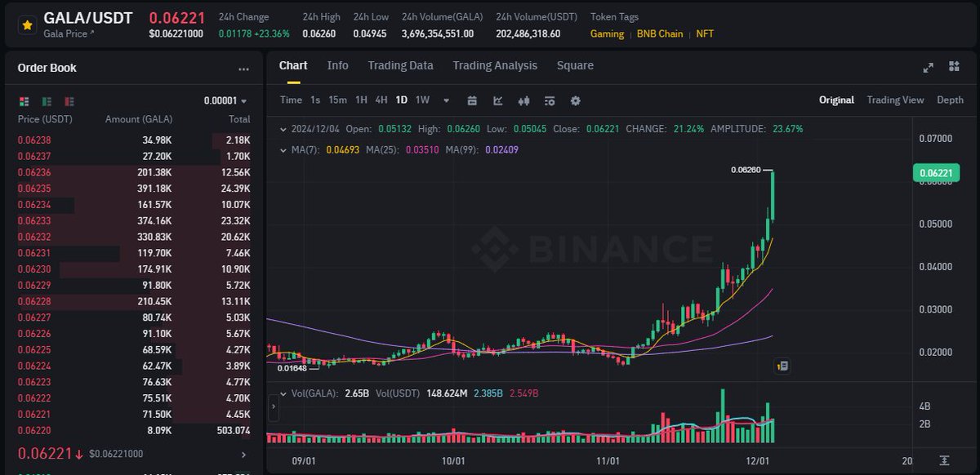Click the auto-scale icon at chart bottom right
Viewport: 980px width, 475px height.
(945, 461)
